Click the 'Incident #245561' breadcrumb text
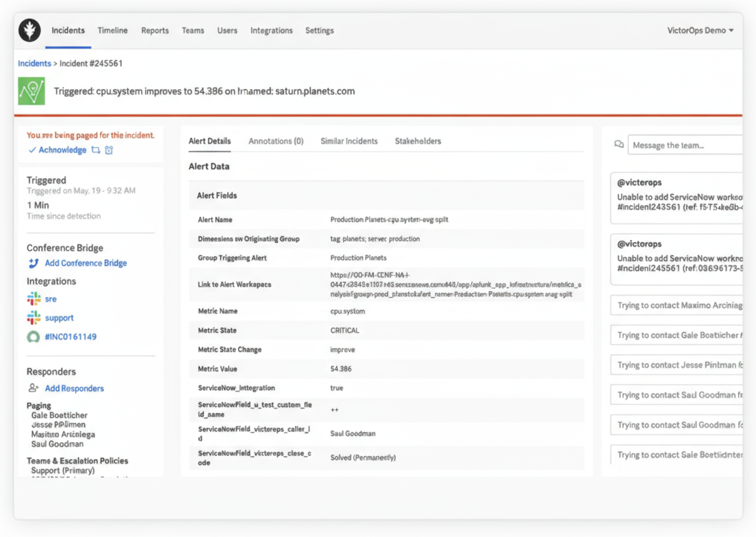The image size is (756, 537). (x=91, y=64)
